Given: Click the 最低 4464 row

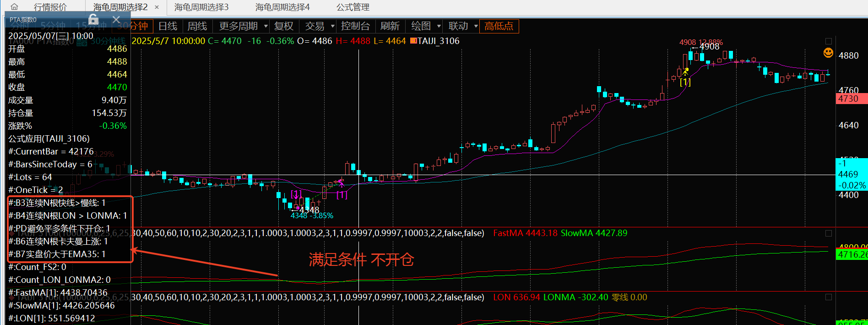Looking at the screenshot, I should pyautogui.click(x=68, y=74).
